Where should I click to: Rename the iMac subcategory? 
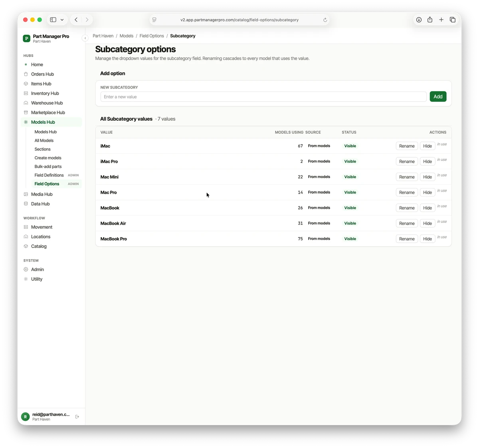click(407, 146)
